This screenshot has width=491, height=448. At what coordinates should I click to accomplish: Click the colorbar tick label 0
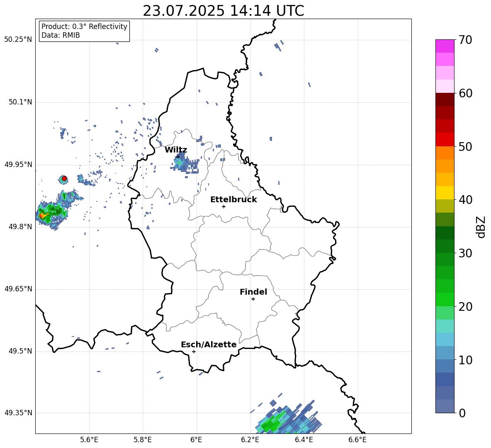pos(462,413)
